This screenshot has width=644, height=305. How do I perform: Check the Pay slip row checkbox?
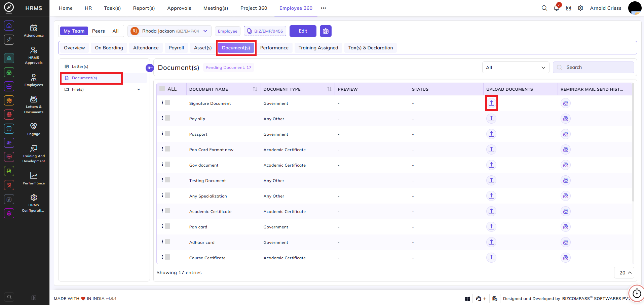click(167, 118)
